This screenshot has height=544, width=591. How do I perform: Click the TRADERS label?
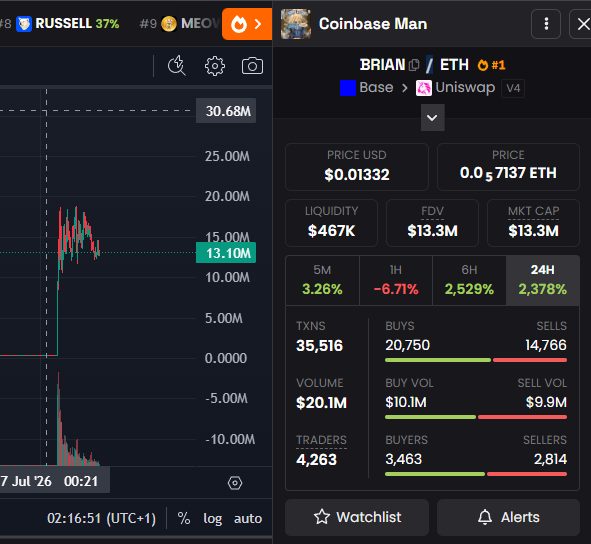(x=321, y=440)
